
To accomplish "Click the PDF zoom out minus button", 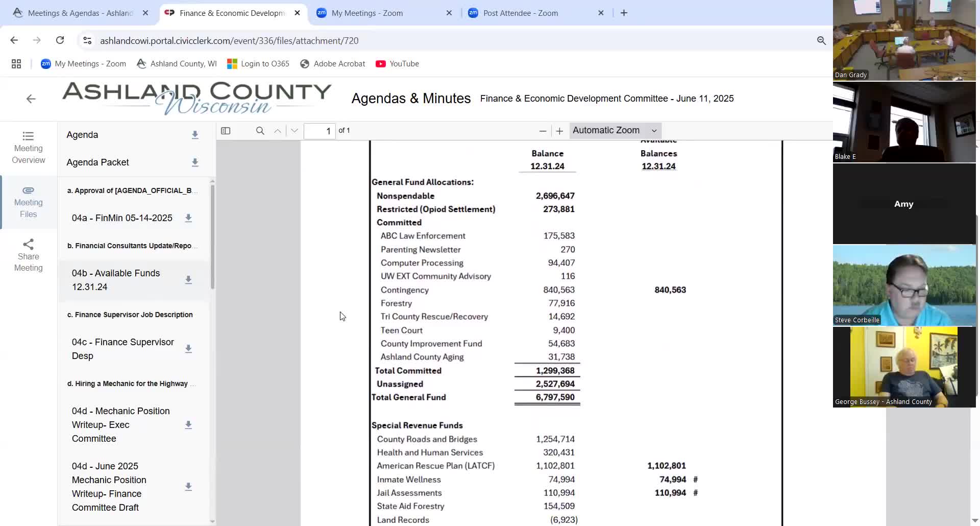I will click(x=543, y=131).
